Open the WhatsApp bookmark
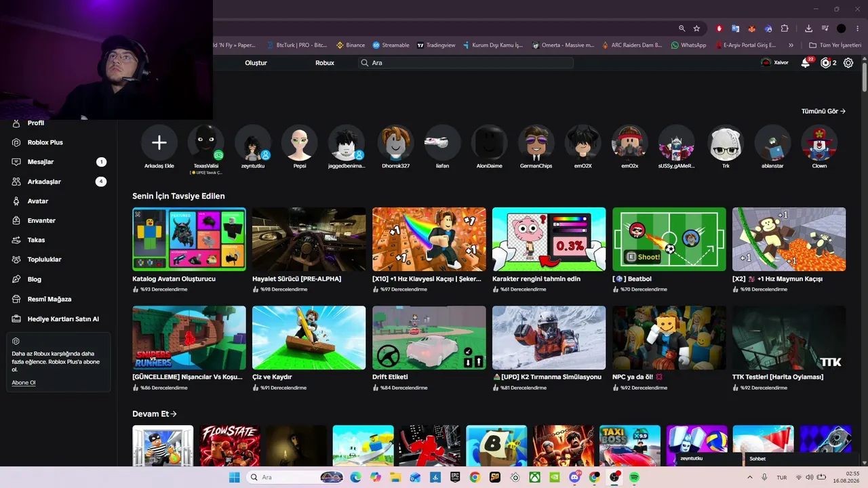Screen dimensions: 868x488 [x=688, y=45]
